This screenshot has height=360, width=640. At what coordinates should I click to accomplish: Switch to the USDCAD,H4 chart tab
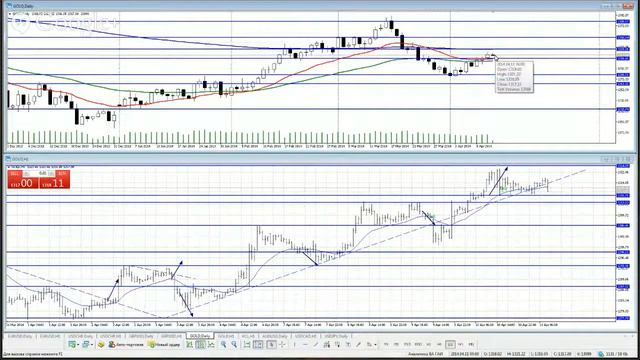click(306, 336)
